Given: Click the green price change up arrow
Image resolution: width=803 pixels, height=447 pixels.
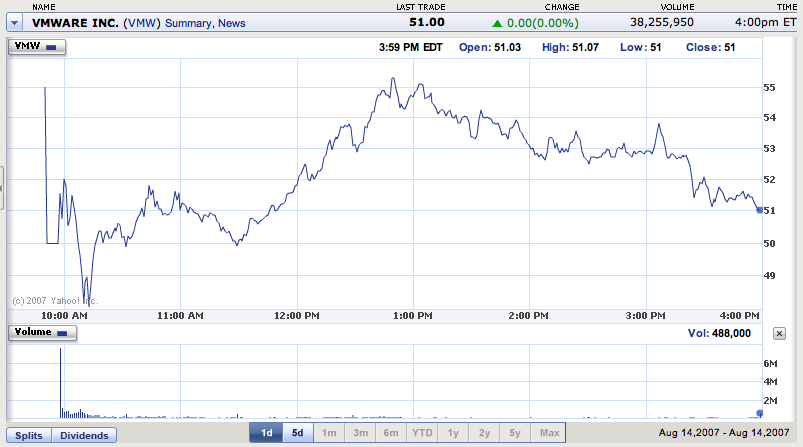Looking at the screenshot, I should (x=497, y=21).
